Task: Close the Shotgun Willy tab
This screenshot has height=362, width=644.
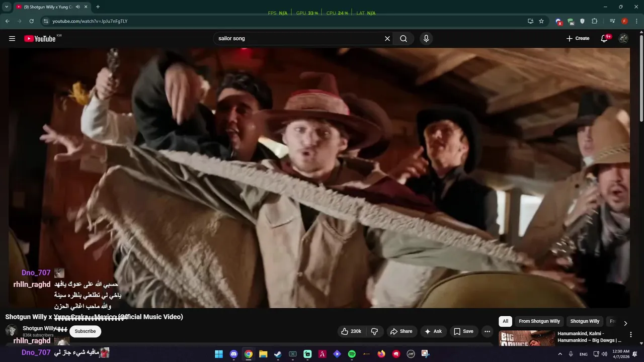Action: [86, 7]
